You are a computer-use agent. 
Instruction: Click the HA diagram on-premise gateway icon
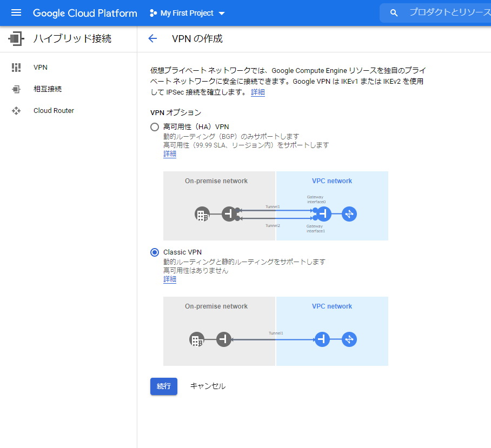229,214
